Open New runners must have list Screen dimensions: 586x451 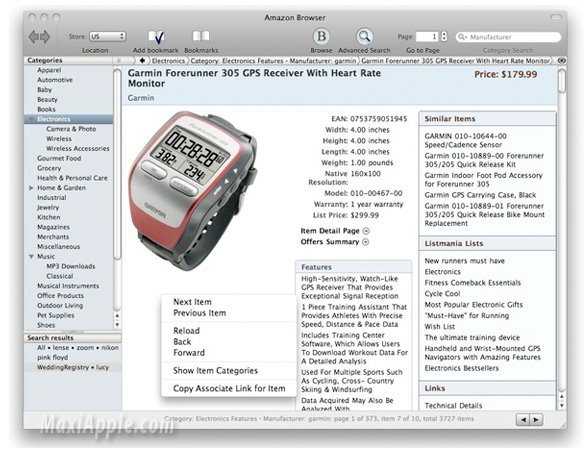pos(465,261)
